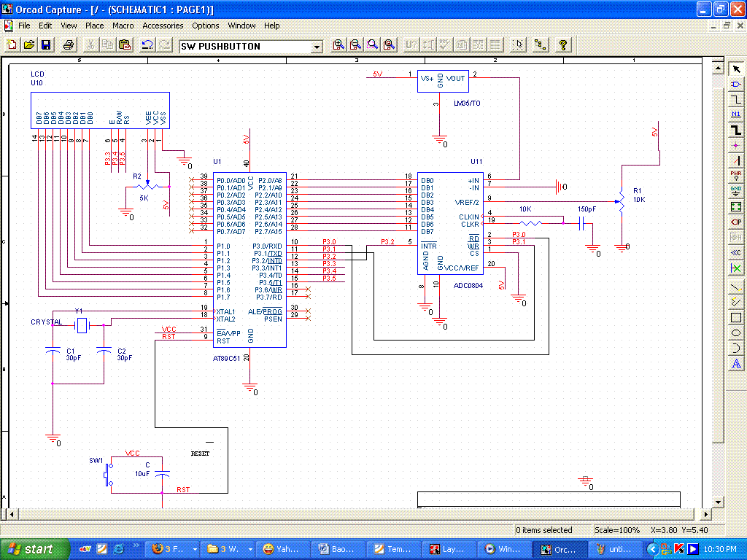Select the Place Ground tool
The width and height of the screenshot is (747, 560).
(x=736, y=191)
